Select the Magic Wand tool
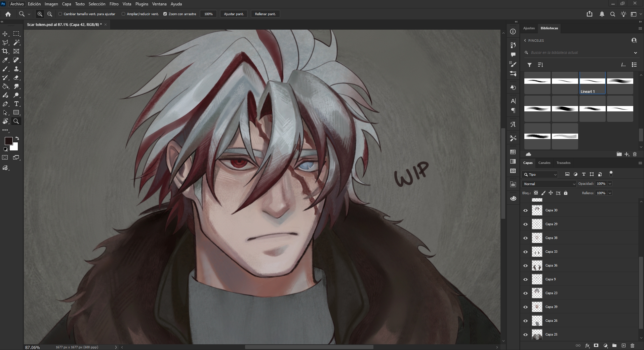The width and height of the screenshot is (644, 350). 16,43
